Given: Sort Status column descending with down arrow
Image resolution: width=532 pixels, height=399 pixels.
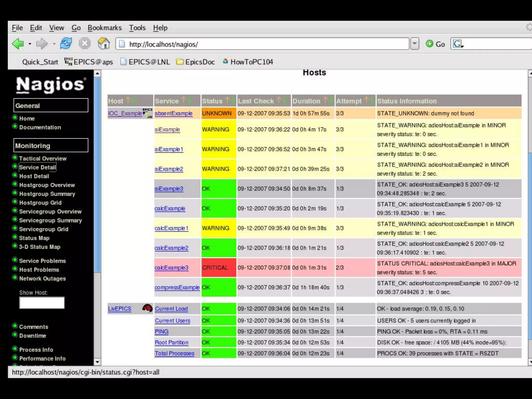Looking at the screenshot, I should 233,100.
